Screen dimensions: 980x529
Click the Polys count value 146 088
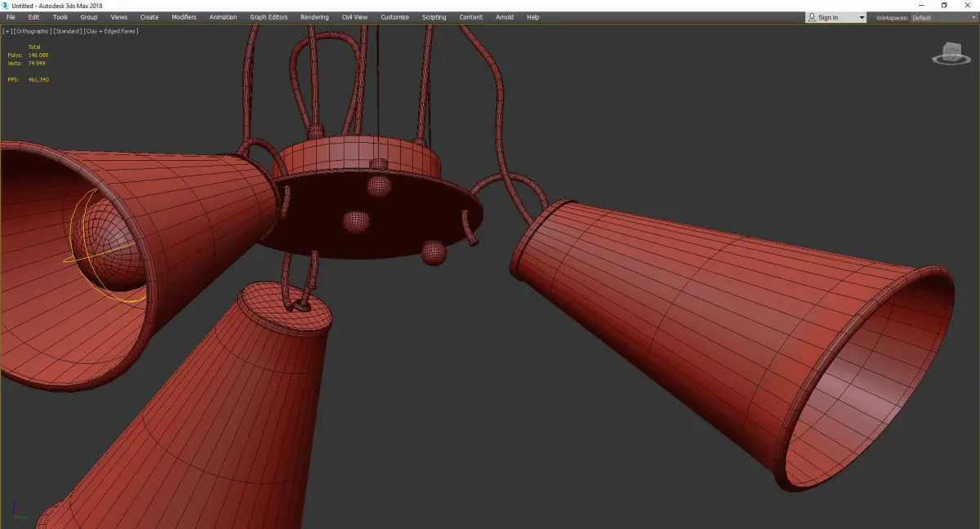pos(38,55)
